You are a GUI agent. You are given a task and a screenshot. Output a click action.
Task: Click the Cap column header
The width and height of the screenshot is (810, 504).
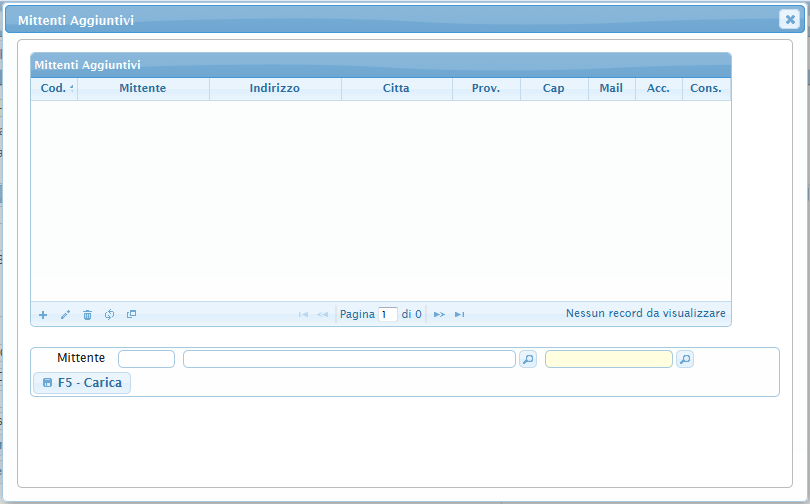point(553,89)
